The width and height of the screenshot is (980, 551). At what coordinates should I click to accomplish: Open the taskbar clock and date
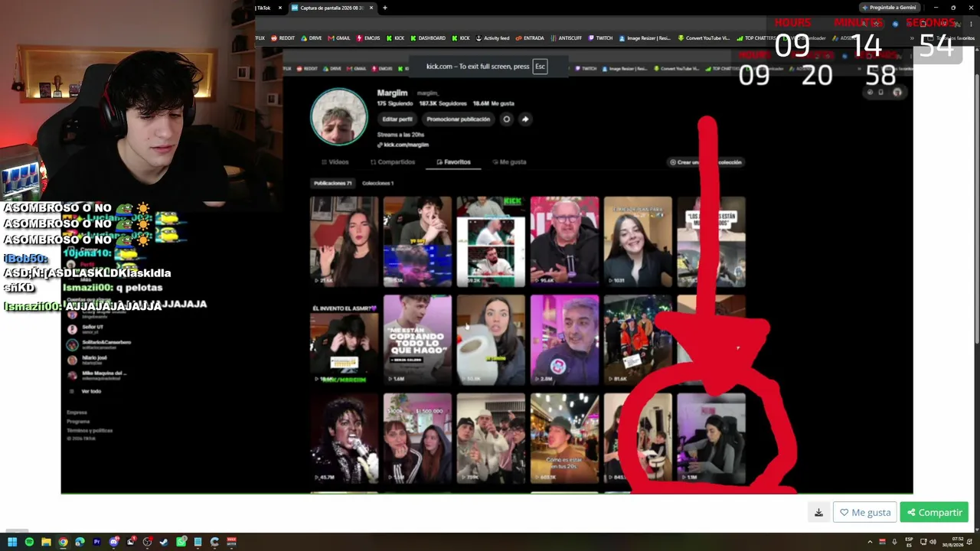[x=954, y=542]
